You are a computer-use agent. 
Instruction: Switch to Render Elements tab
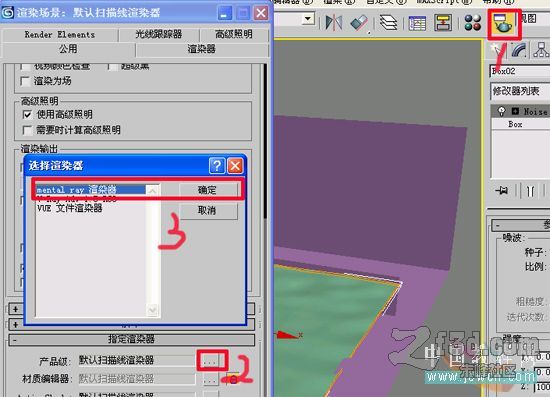(60, 34)
